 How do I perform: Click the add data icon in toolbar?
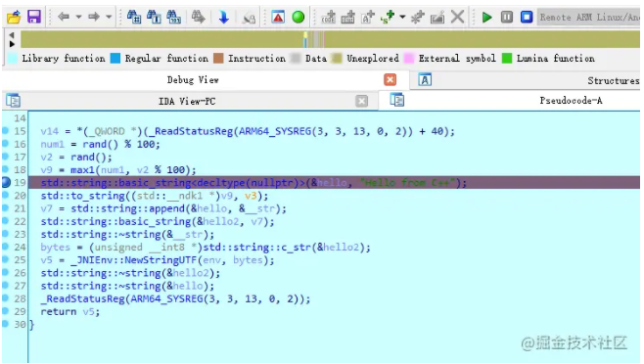tap(347, 17)
